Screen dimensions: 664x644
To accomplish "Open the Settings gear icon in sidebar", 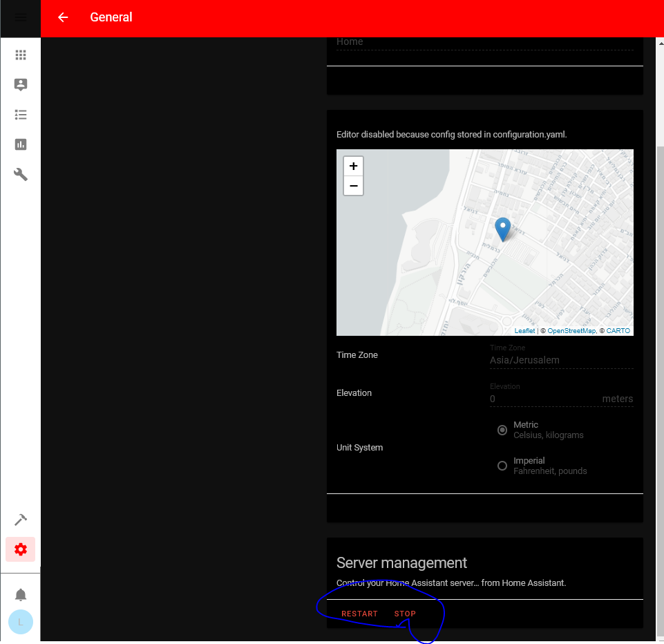I will (20, 549).
